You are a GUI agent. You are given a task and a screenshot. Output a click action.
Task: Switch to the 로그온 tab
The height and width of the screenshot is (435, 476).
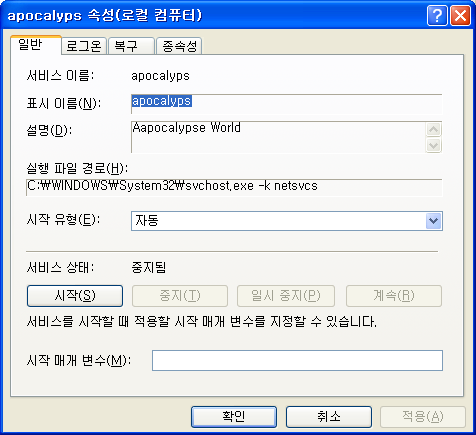click(84, 46)
